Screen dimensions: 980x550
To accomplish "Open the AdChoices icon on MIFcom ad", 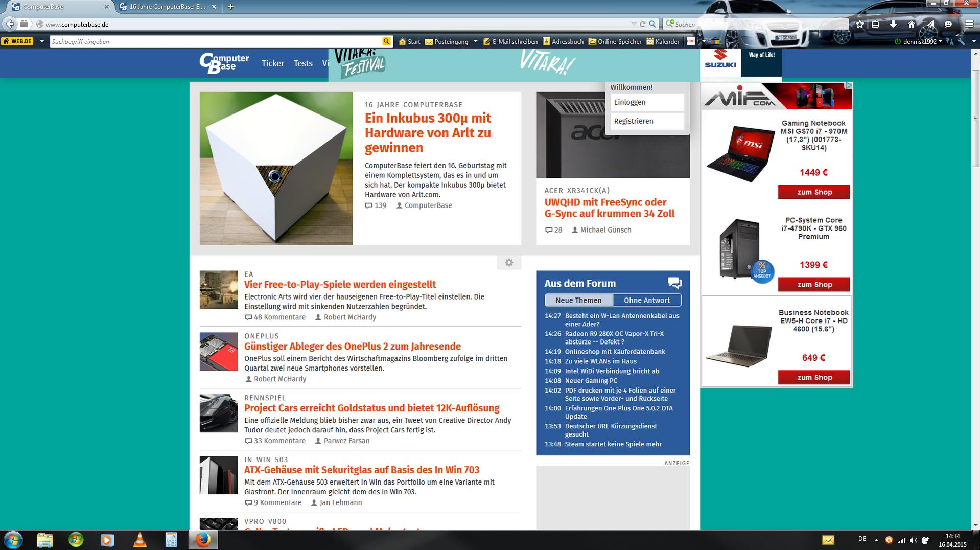I will 848,85.
